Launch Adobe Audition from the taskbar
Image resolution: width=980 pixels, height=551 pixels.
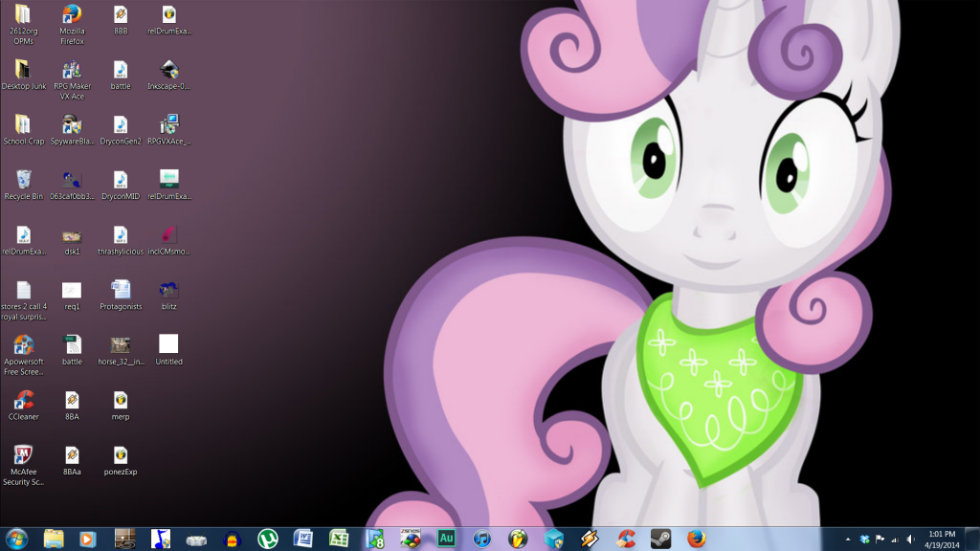(446, 539)
